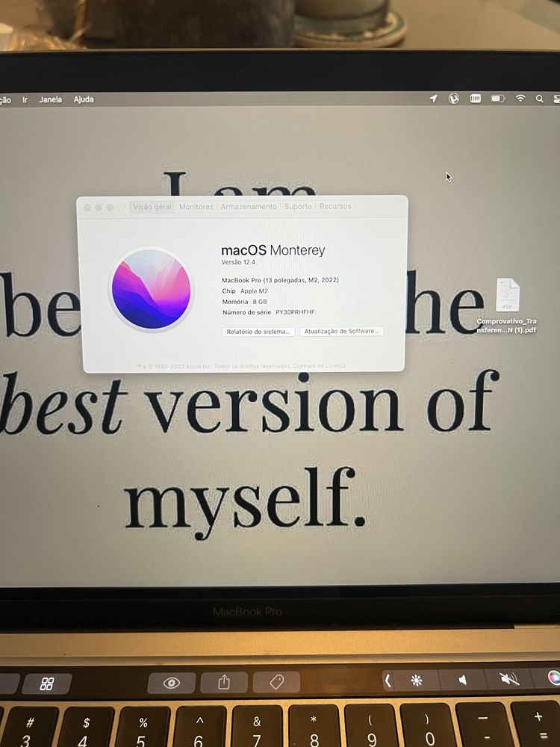This screenshot has width=560, height=747.
Task: Tap the Touch Bar Quick Look eye button
Action: click(x=172, y=683)
